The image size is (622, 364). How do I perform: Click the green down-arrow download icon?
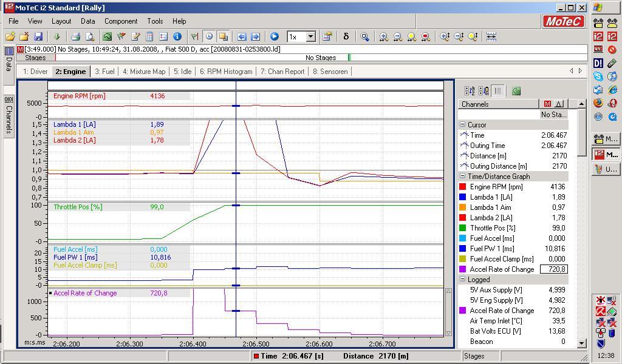tap(56, 37)
